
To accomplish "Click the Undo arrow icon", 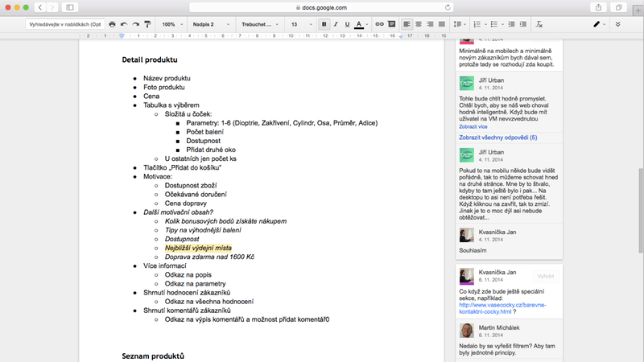I will 124,25.
